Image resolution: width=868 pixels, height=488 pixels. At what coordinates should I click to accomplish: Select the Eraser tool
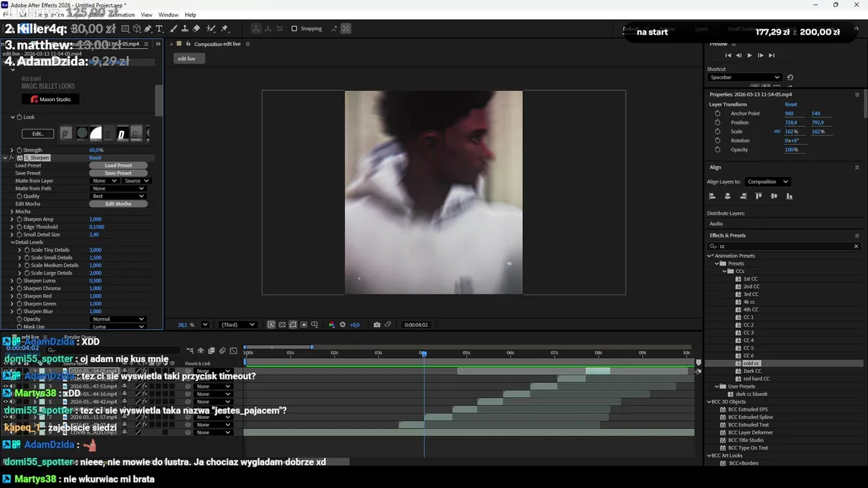point(196,28)
